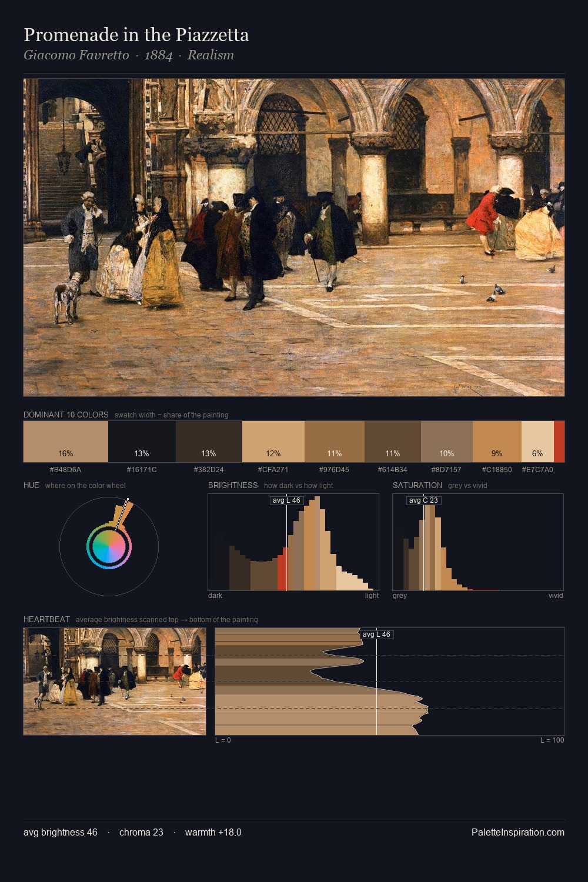The image size is (588, 882).
Task: Click 'warmth +18.0' in footer
Action: (213, 832)
